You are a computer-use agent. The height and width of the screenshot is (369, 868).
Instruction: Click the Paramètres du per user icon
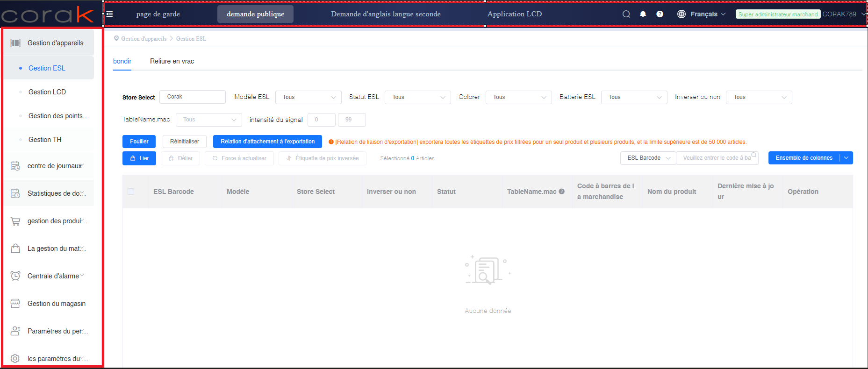tap(15, 331)
